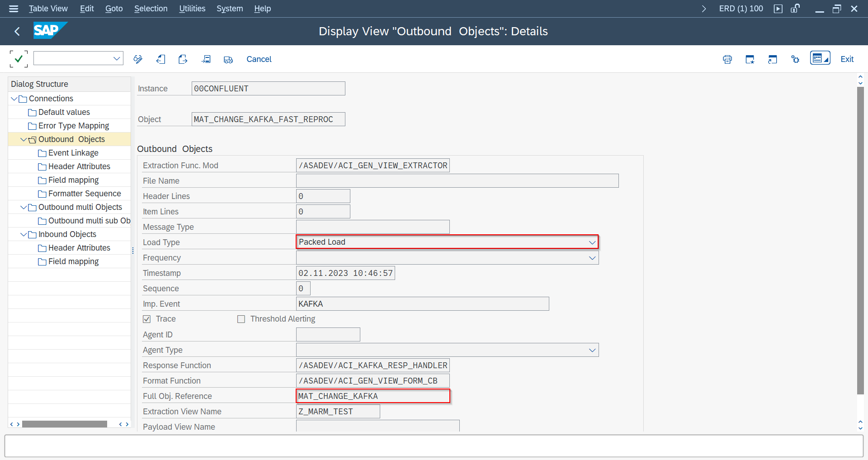Select Outbound multi sub Ob tree item
This screenshot has height=460, width=868.
(89, 221)
